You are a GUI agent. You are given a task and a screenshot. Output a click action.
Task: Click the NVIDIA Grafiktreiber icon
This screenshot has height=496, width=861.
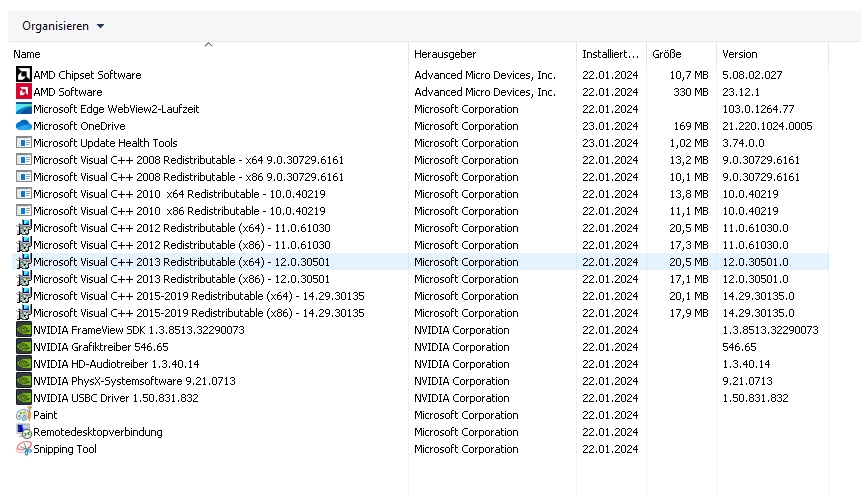coord(24,347)
